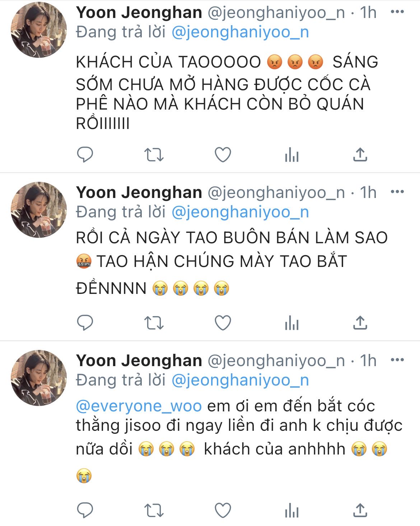The image size is (420, 526).
Task: Open more options menu on third tweet
Action: 397,360
